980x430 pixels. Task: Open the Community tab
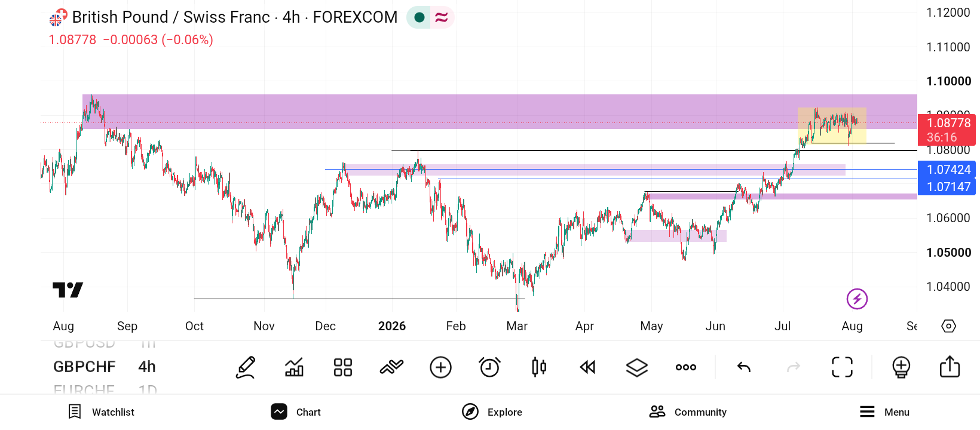[x=688, y=412]
